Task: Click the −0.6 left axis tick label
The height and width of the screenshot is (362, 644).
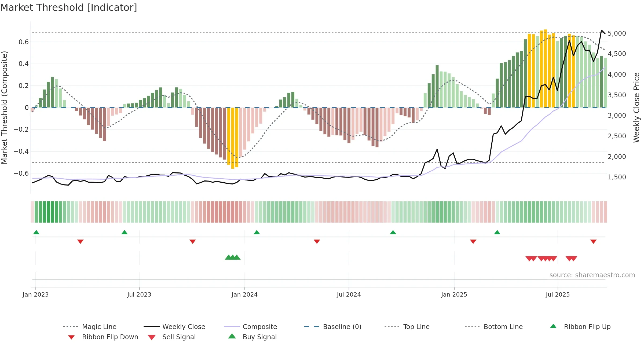Action: tap(21, 173)
